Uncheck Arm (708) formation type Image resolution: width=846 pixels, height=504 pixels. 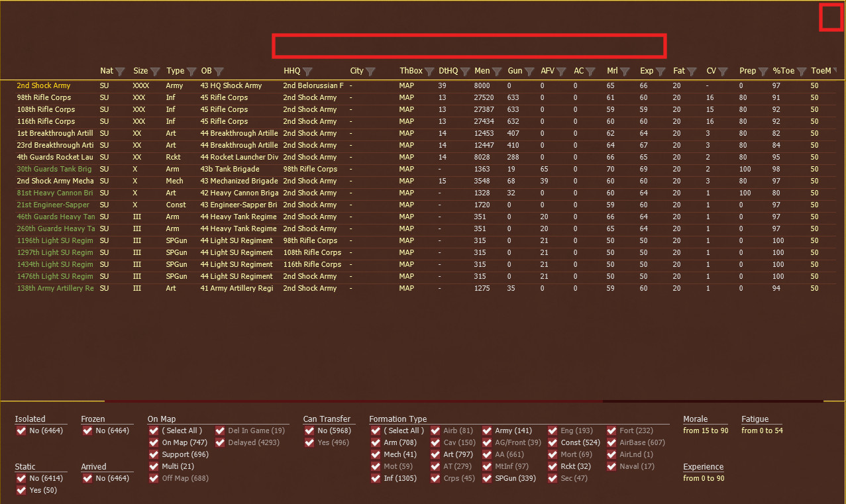(x=376, y=442)
